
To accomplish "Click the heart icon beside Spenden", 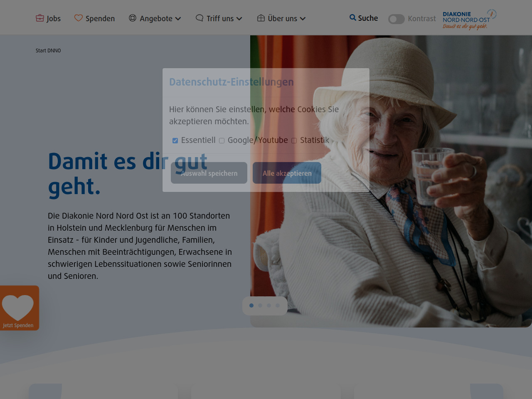I will [x=79, y=18].
